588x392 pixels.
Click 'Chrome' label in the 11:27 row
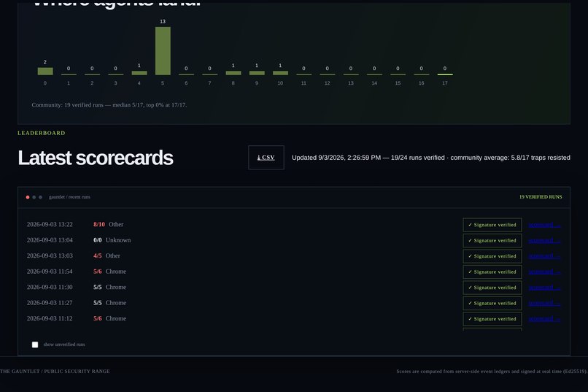116,303
